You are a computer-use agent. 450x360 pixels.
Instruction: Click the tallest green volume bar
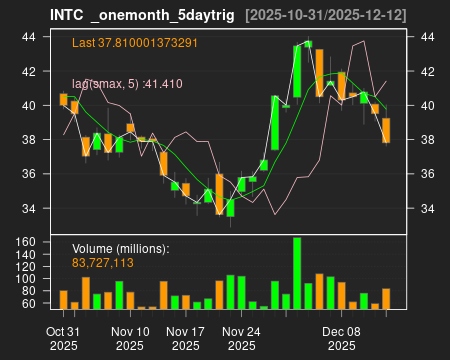(297, 273)
